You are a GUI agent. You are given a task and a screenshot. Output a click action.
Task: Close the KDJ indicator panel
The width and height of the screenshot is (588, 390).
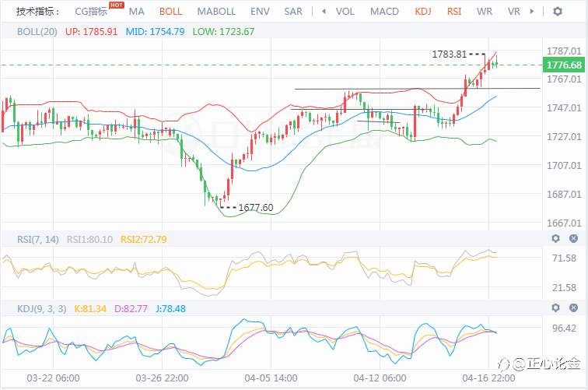[573, 307]
